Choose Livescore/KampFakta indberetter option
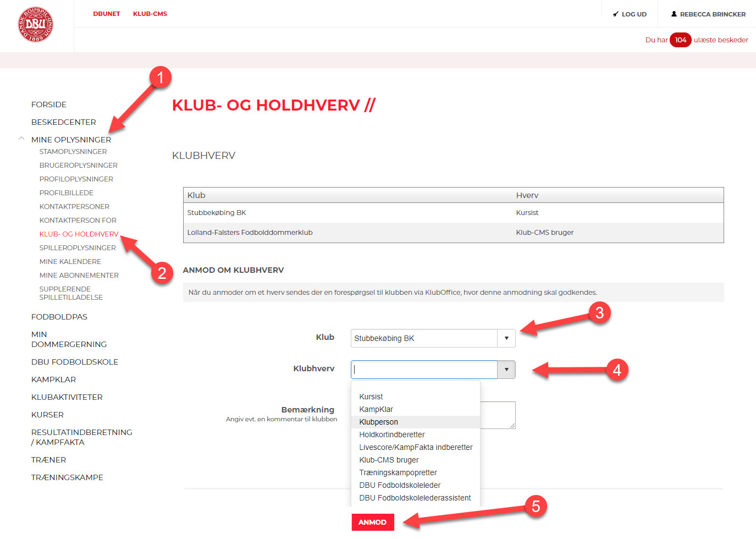The width and height of the screenshot is (756, 539). [x=416, y=447]
